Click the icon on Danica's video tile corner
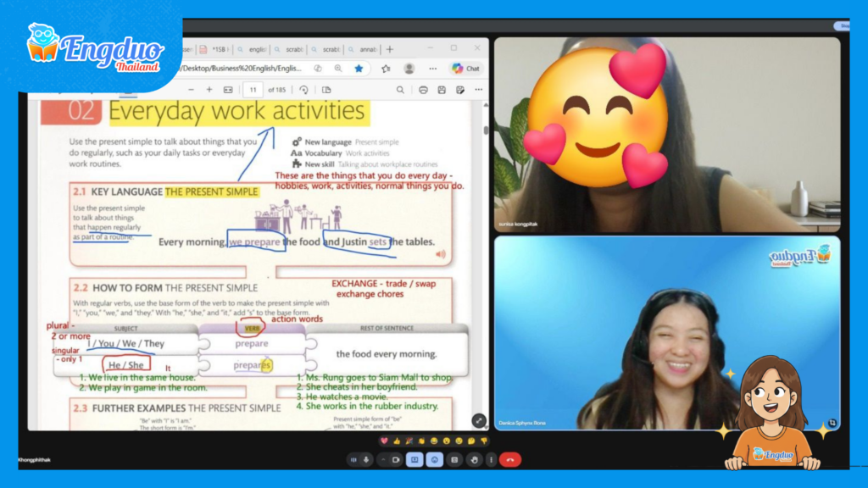Screen dimensions: 868x488 [x=832, y=423]
